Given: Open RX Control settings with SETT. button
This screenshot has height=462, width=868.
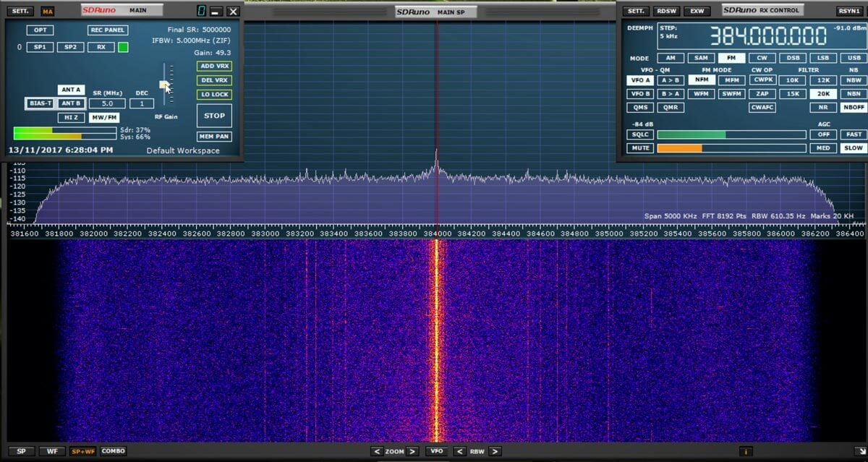Looking at the screenshot, I should (x=635, y=11).
